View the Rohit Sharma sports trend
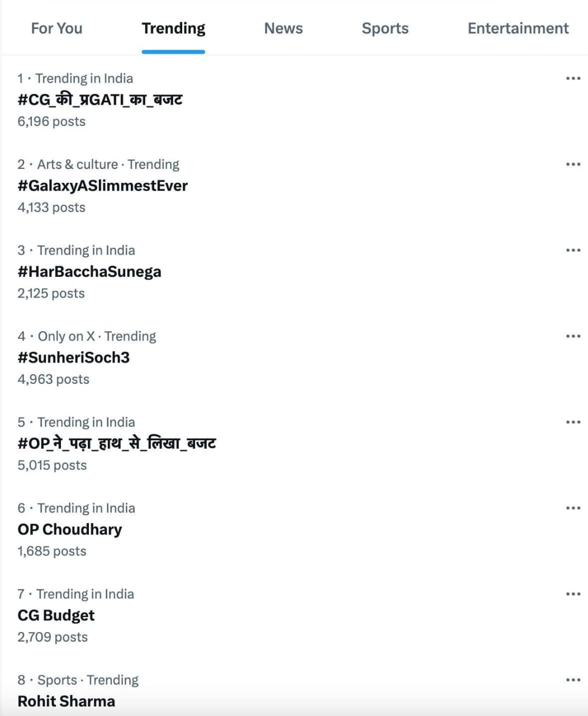 [x=65, y=701]
